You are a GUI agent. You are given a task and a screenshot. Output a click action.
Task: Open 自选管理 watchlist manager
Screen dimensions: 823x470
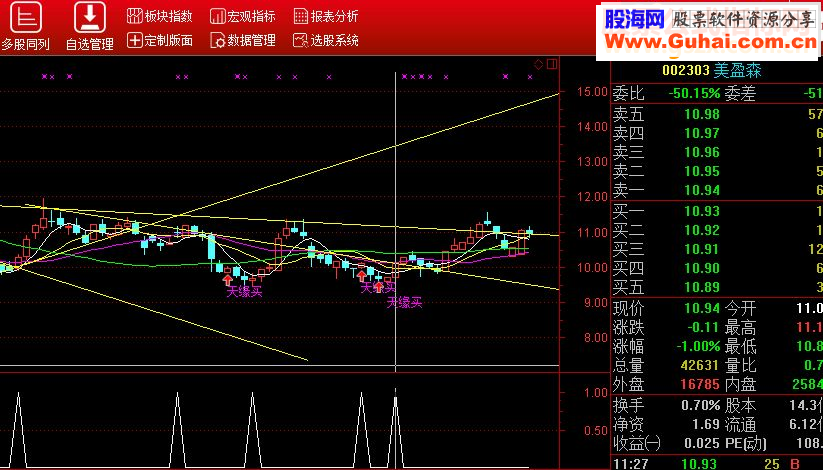[89, 26]
